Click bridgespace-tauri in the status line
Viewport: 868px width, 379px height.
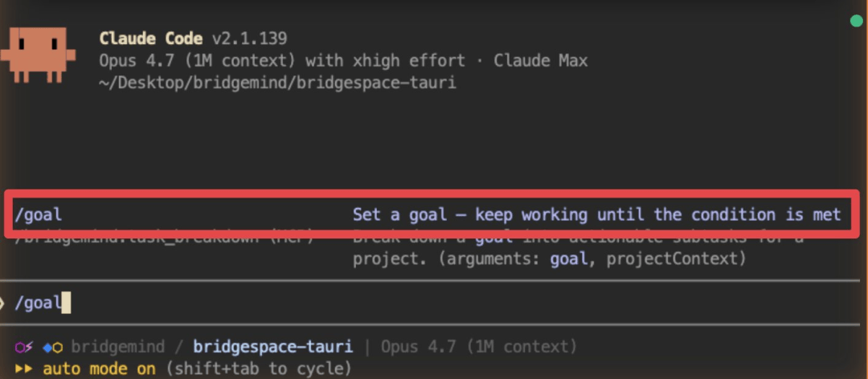[x=272, y=348]
